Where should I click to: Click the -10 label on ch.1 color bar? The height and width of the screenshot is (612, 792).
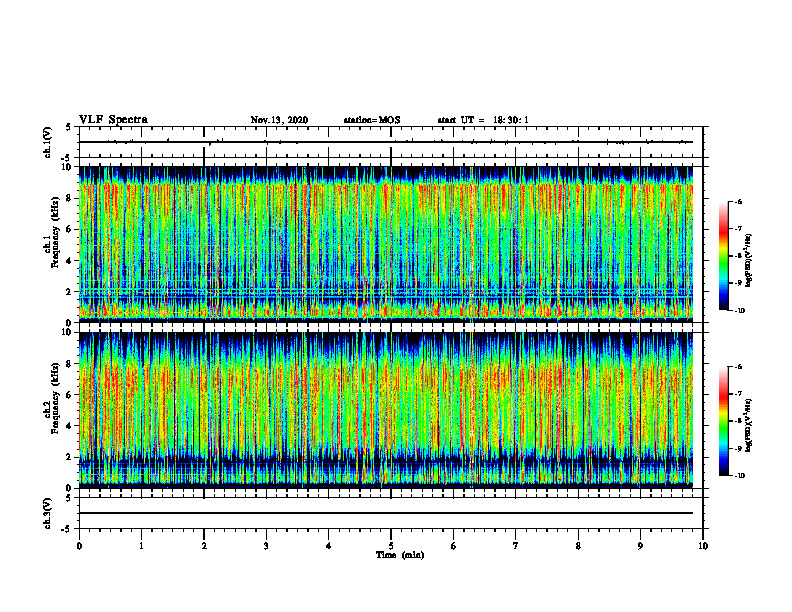739,311
